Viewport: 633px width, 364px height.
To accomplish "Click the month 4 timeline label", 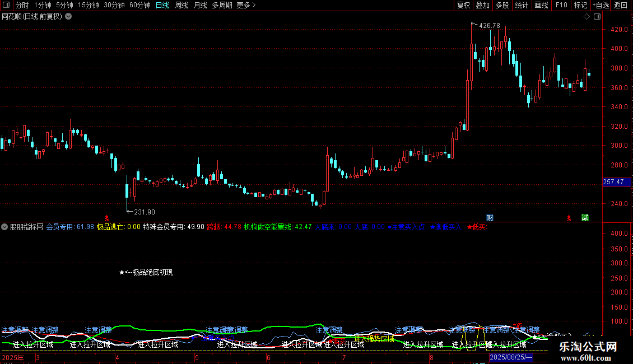I will click(117, 358).
